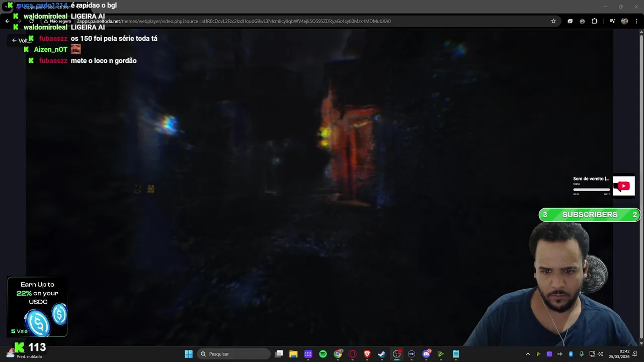The height and width of the screenshot is (362, 644).
Task: Open the Windows Start button
Action: coord(189,354)
